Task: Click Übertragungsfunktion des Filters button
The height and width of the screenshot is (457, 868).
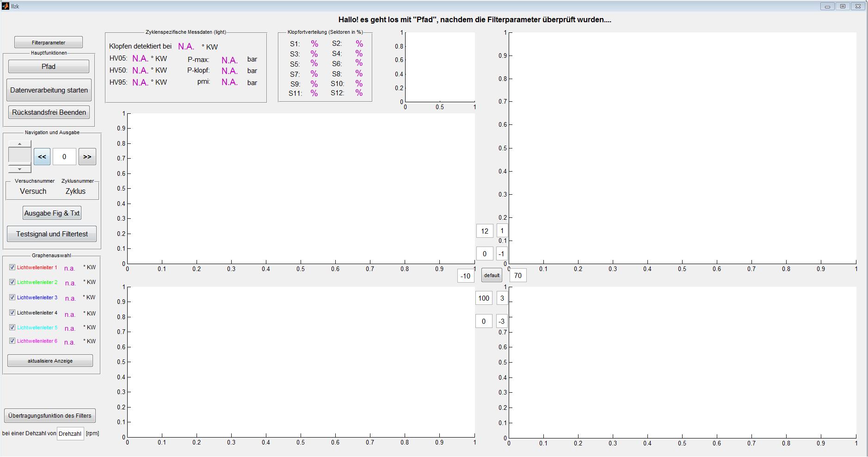Action: tap(50, 415)
